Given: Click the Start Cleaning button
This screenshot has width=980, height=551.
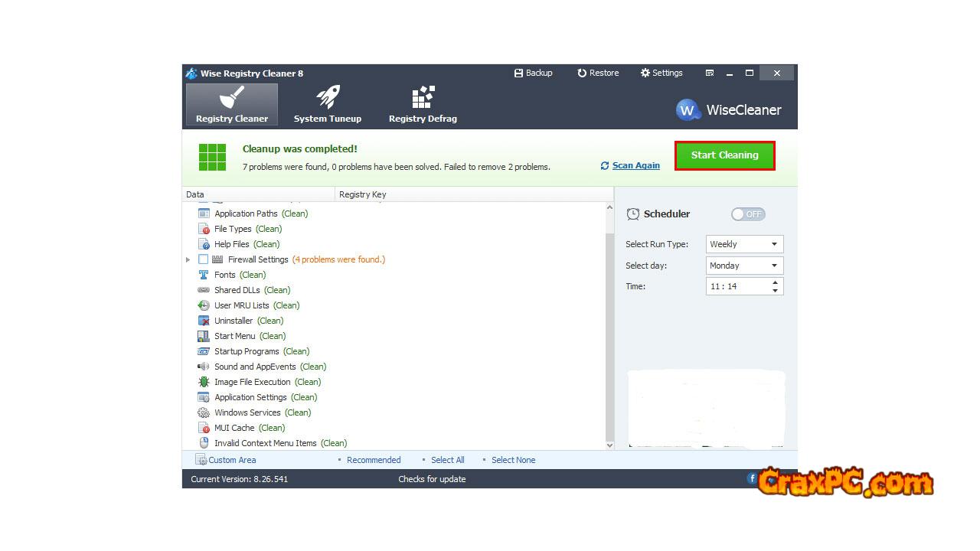Looking at the screenshot, I should pyautogui.click(x=725, y=155).
